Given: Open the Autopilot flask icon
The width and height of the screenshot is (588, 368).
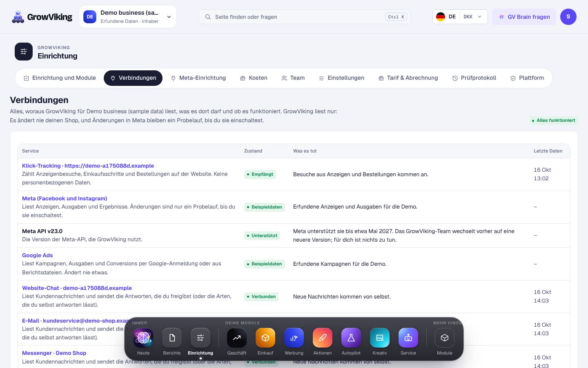Looking at the screenshot, I should pos(351,338).
